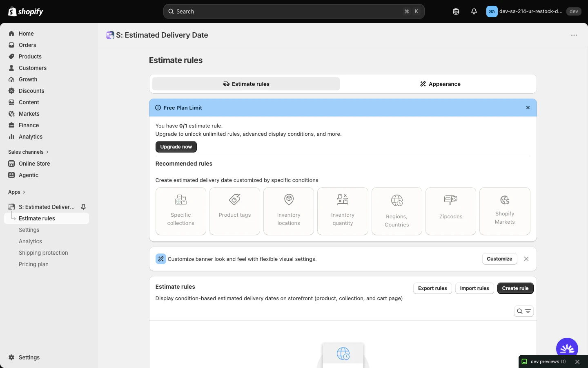Screen dimensions: 588x368
Task: Open the three-dot app options menu
Action: (x=574, y=35)
